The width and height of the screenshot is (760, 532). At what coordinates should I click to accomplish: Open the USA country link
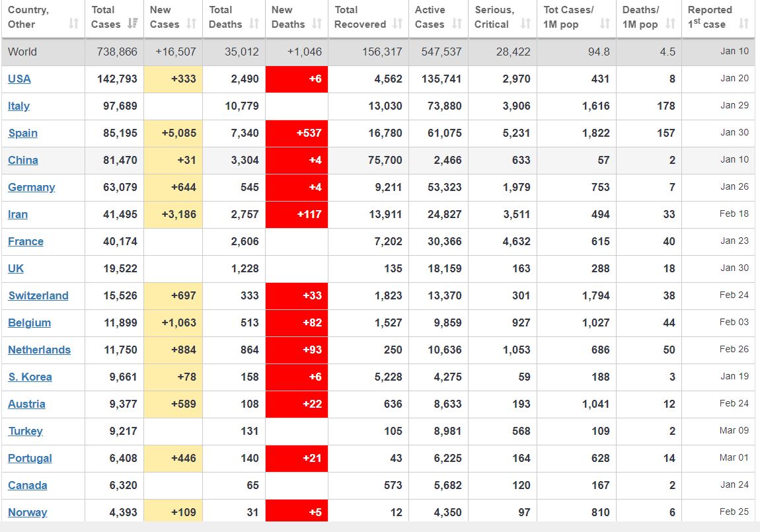(19, 79)
